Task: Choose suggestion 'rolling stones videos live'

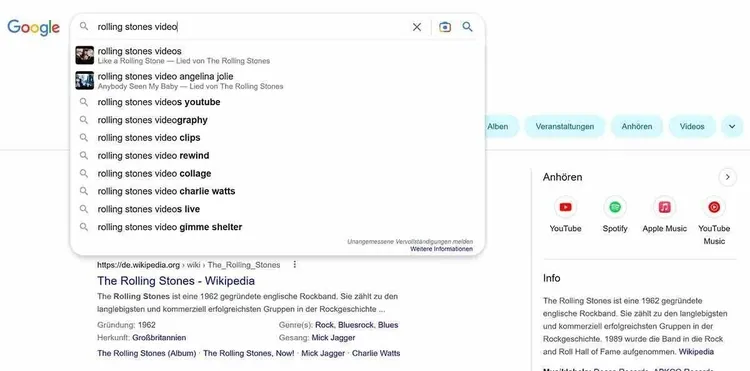Action: coord(277,209)
